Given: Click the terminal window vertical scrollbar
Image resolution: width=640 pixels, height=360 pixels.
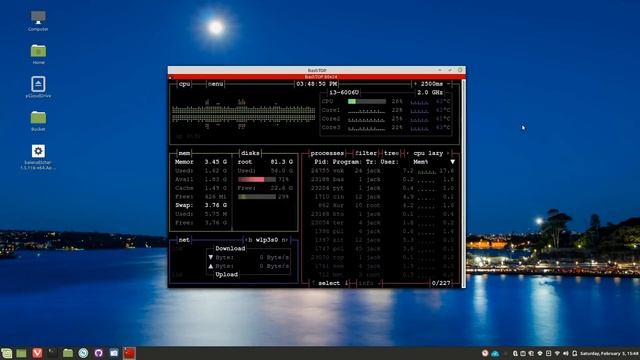Looking at the screenshot, I should pyautogui.click(x=463, y=184).
